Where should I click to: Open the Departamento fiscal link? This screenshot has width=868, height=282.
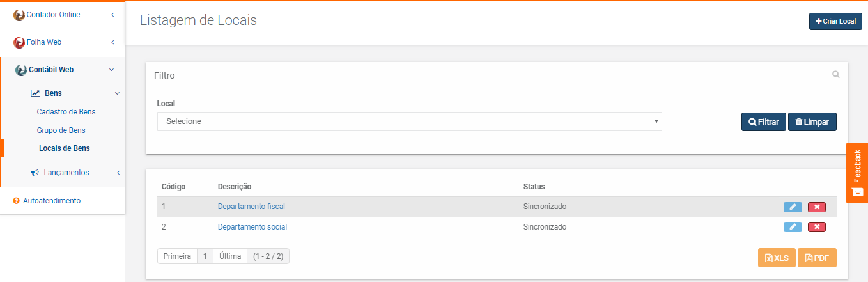[251, 207]
